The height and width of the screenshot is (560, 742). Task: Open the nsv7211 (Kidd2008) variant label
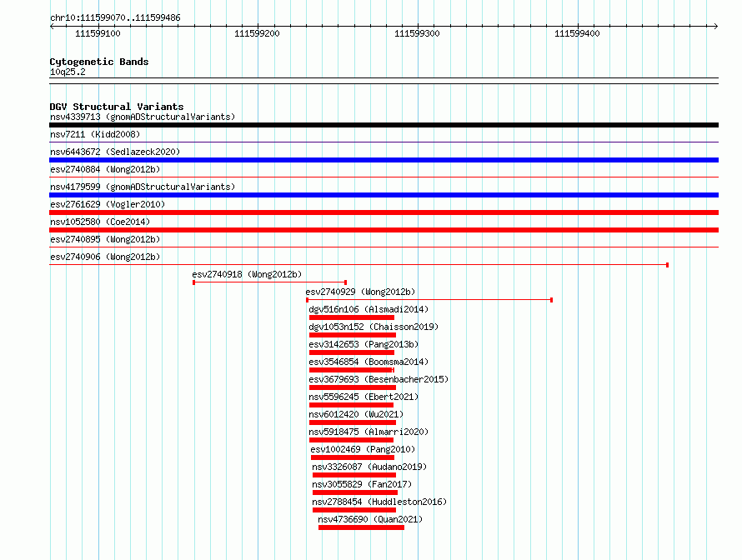click(x=95, y=134)
